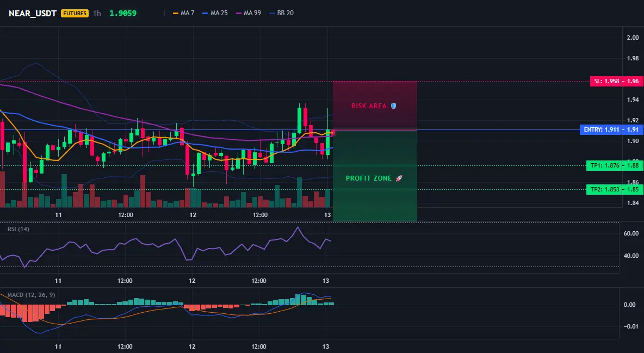Screen dimensions: 644x353
Task: Click the rocket icon beside PROFIT ZONE
Action: point(399,178)
